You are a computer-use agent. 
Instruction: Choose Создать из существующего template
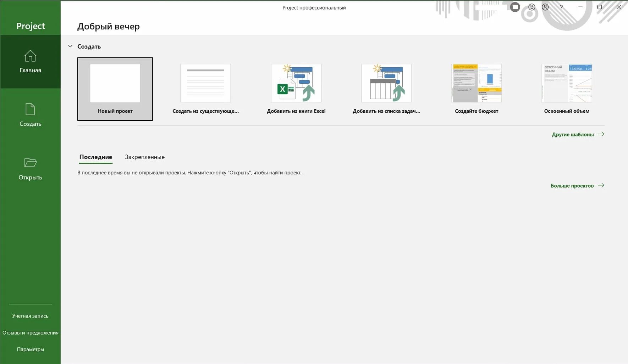[205, 89]
